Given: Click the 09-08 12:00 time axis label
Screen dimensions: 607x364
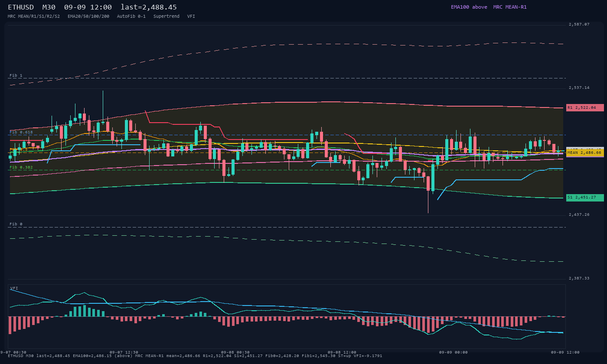Looking at the screenshot, I should tap(342, 352).
